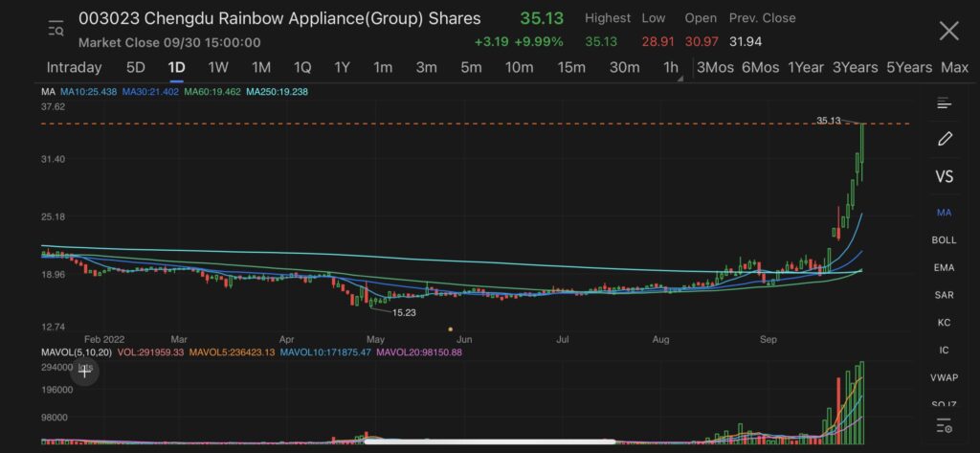Set chart range to Max

point(954,68)
